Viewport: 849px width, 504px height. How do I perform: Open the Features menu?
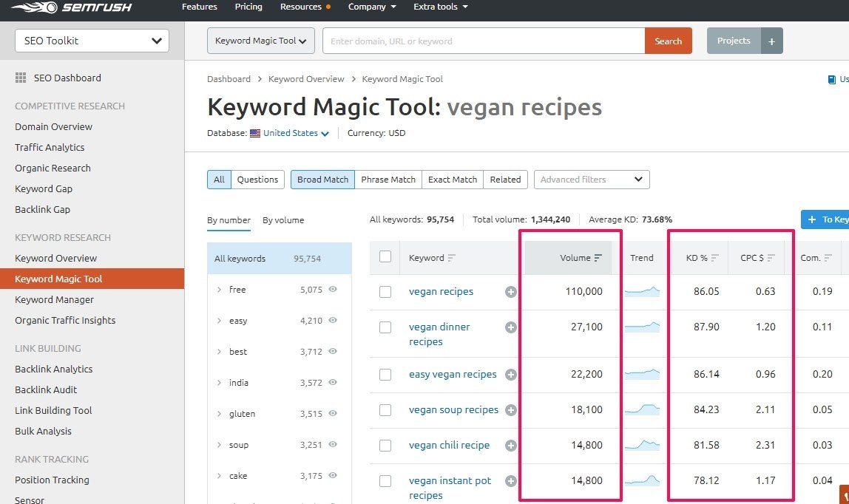[x=199, y=7]
